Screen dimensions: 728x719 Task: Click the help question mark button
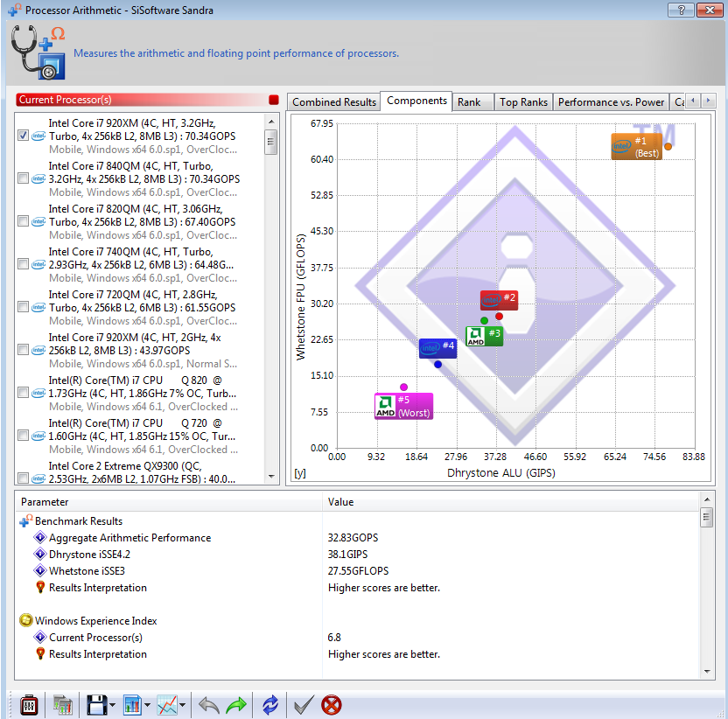(681, 10)
